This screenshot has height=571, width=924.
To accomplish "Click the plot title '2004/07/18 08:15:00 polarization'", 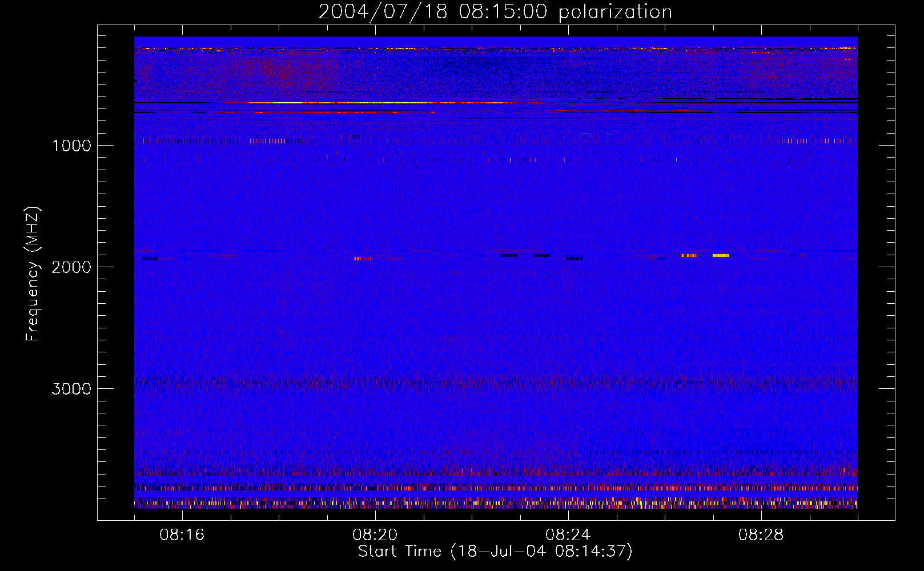I will pos(495,12).
